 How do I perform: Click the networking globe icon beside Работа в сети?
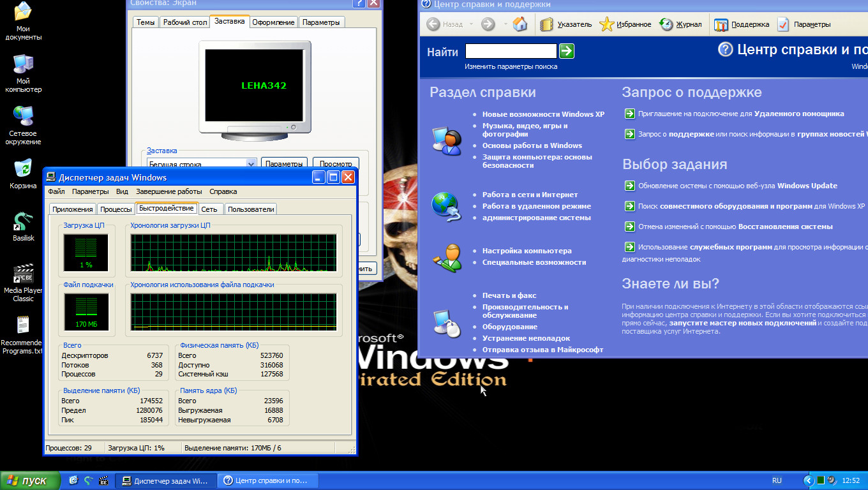pyautogui.click(x=445, y=206)
